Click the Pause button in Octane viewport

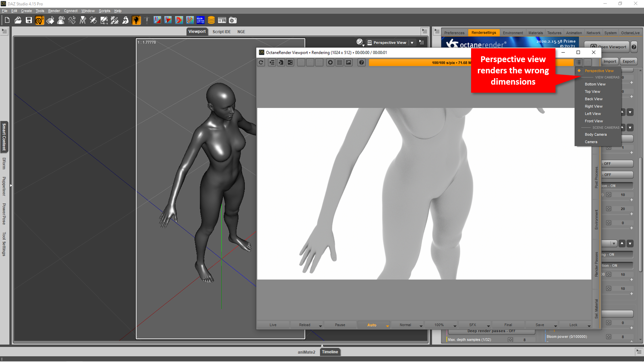340,325
